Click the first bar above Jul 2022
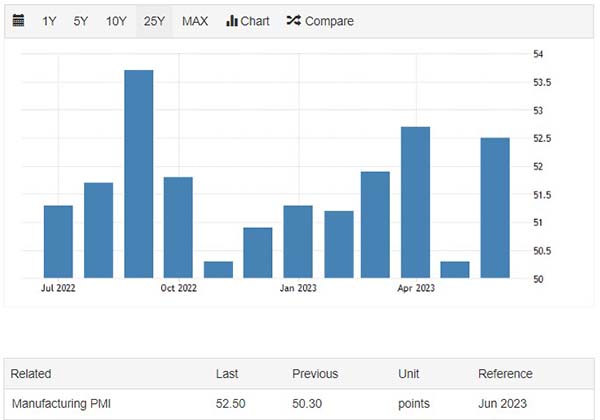 pos(58,241)
